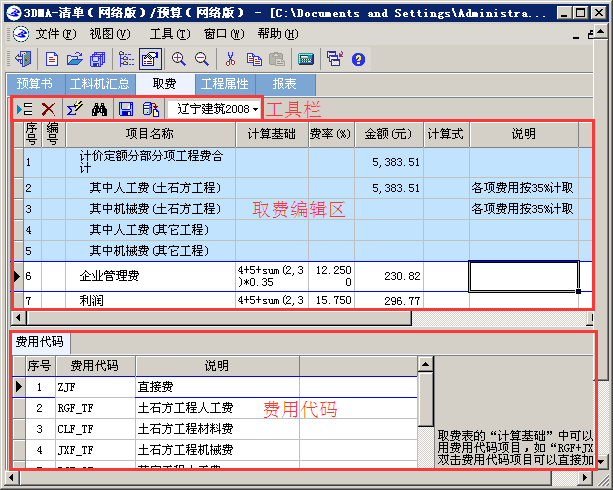
Task: Click the 说明 cell of row 6
Action: (523, 276)
